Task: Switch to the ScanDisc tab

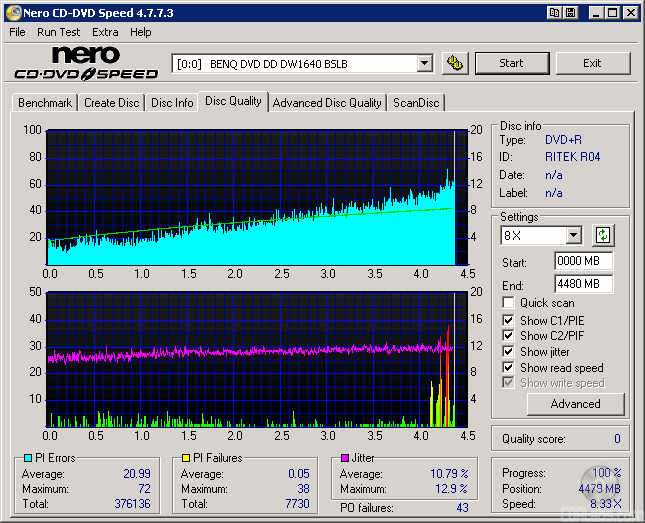Action: pyautogui.click(x=415, y=103)
